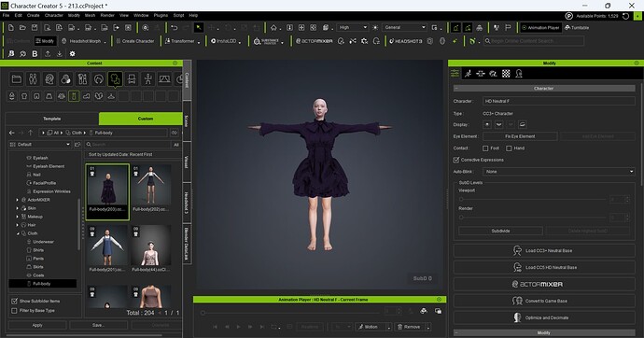Switch to the Template tab
The image size is (644, 338).
[52, 119]
